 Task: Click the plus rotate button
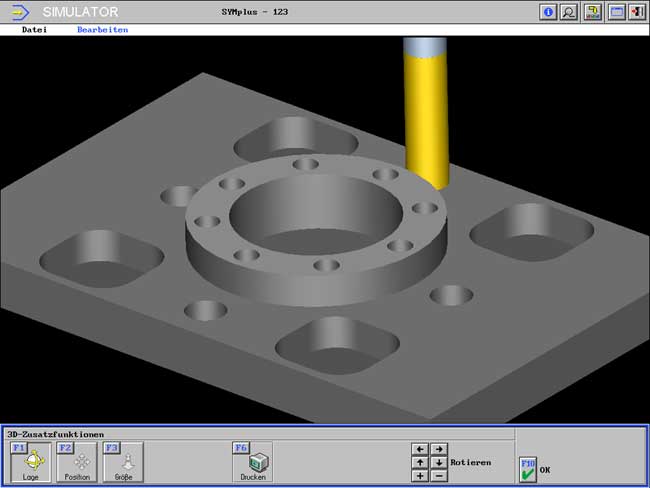click(x=420, y=476)
